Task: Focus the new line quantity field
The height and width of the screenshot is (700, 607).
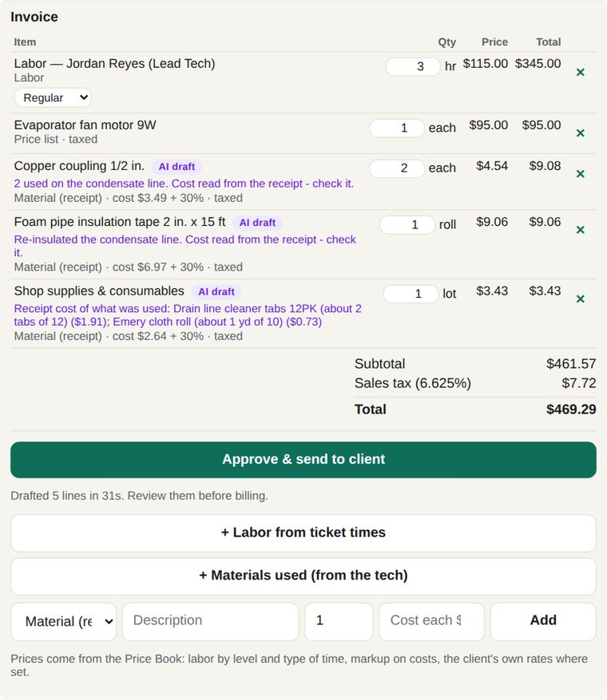Action: pyautogui.click(x=339, y=620)
